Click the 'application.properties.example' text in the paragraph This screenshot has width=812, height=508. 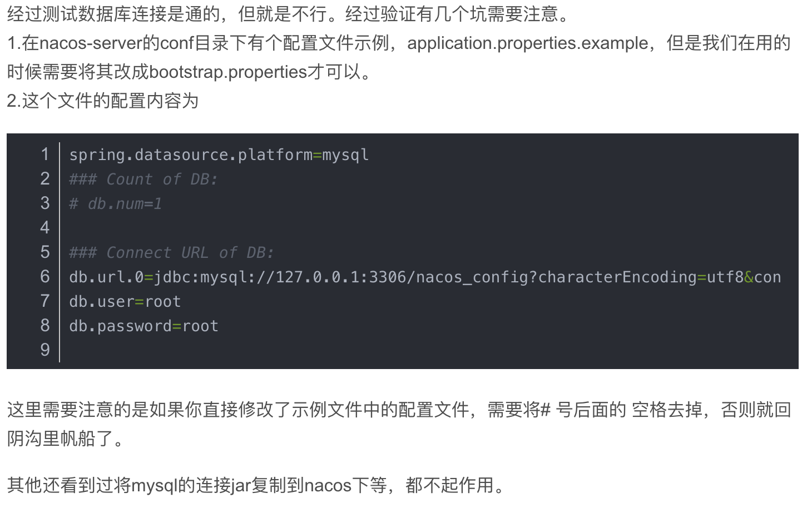528,43
